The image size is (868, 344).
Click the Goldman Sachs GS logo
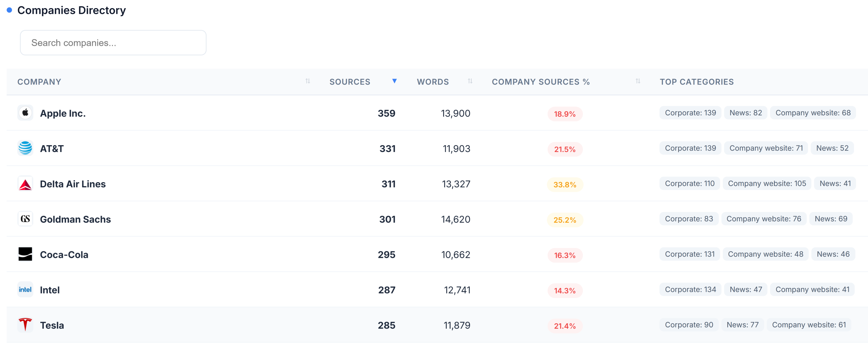tap(25, 219)
